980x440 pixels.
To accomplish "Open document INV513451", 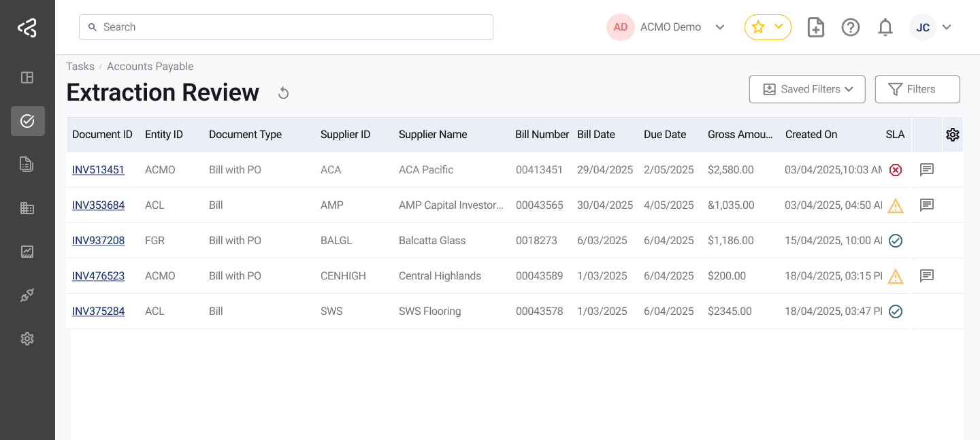I will coord(98,169).
